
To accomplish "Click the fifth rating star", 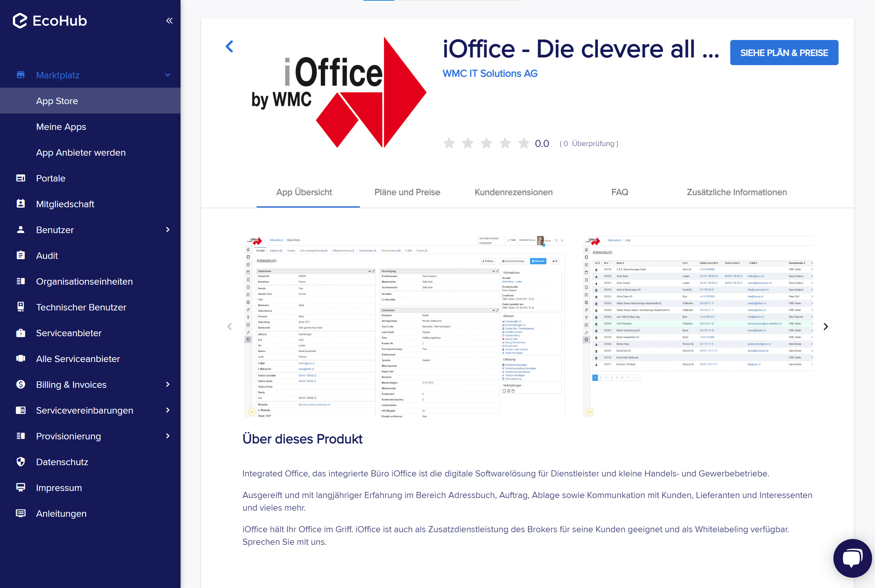I will click(x=524, y=143).
